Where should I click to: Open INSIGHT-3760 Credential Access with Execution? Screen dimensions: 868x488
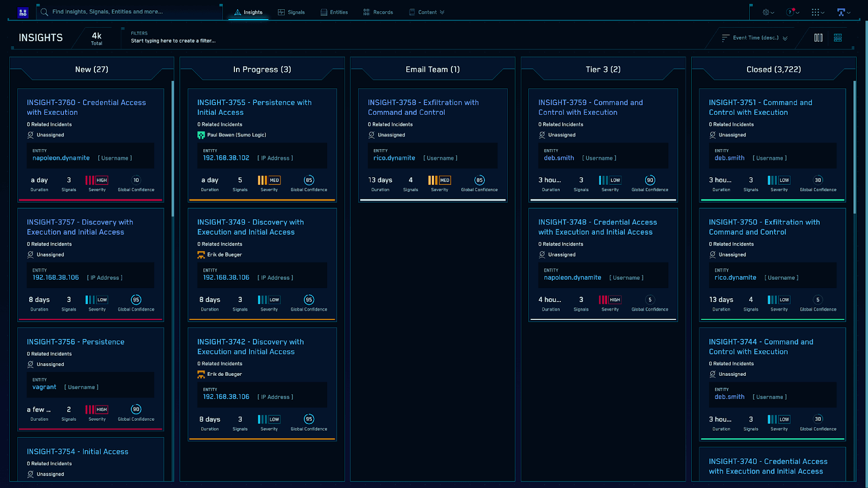point(86,107)
